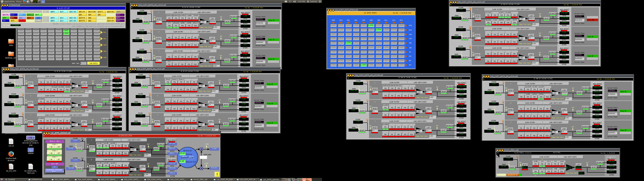
Task: Launch Firefox from the top panel
Action: coord(24,2)
